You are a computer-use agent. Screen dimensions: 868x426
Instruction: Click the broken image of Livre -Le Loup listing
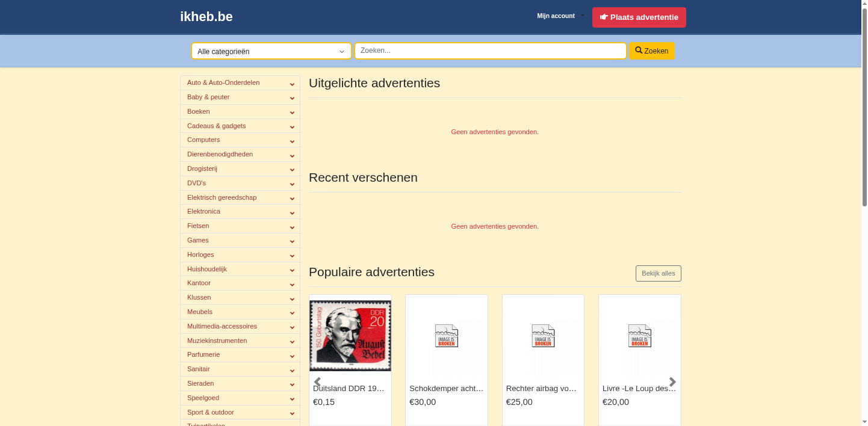(x=639, y=336)
